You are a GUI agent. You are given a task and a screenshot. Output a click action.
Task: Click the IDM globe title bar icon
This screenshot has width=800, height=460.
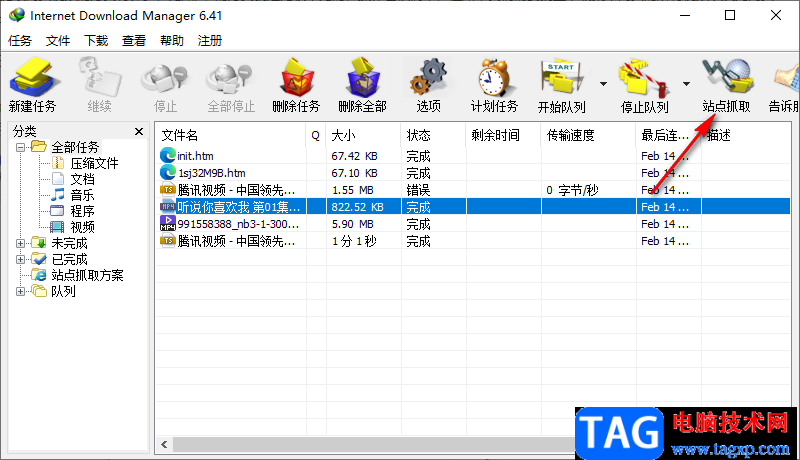(x=17, y=15)
